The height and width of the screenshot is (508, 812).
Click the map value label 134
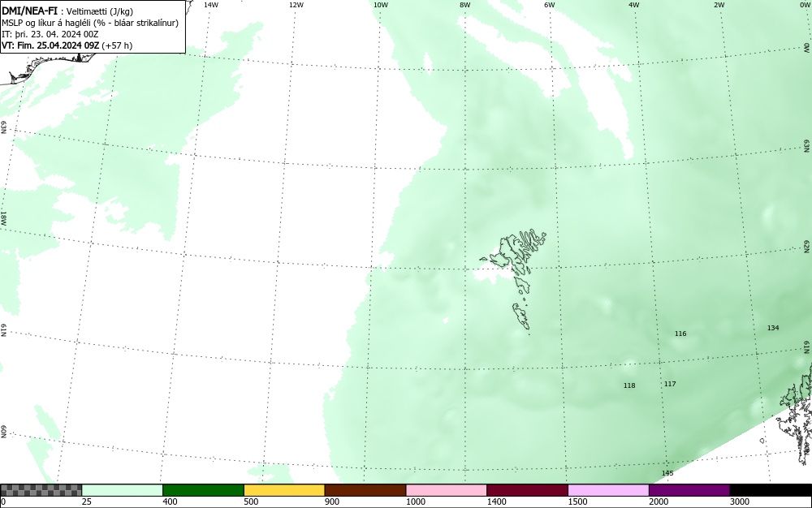coord(773,328)
